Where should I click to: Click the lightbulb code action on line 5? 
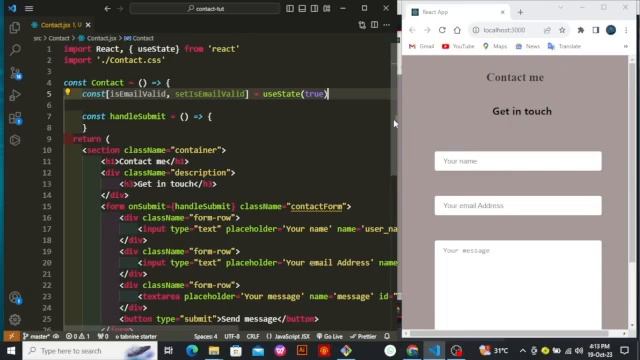[x=68, y=92]
